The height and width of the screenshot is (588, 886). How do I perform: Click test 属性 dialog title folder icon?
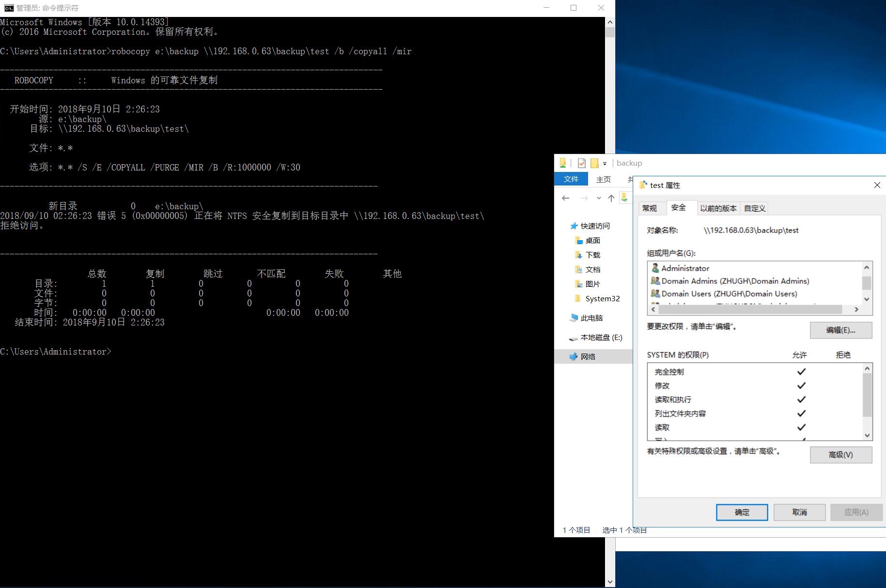(643, 185)
